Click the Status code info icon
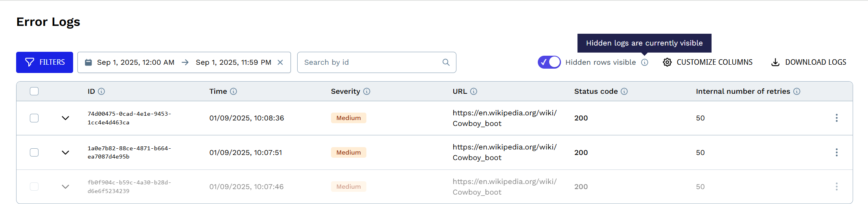 click(x=624, y=91)
